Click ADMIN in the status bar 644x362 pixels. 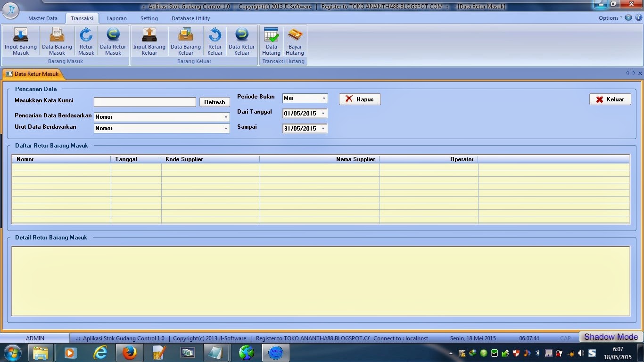coord(35,338)
